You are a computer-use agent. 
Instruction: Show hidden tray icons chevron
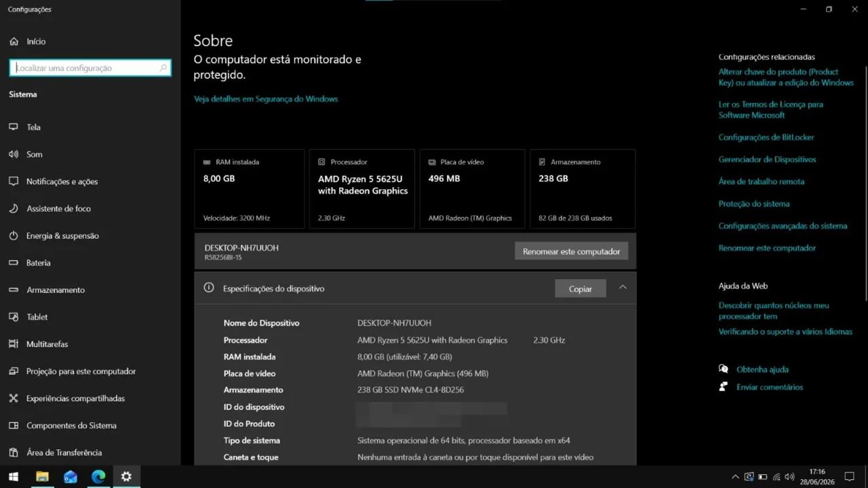[735, 476]
